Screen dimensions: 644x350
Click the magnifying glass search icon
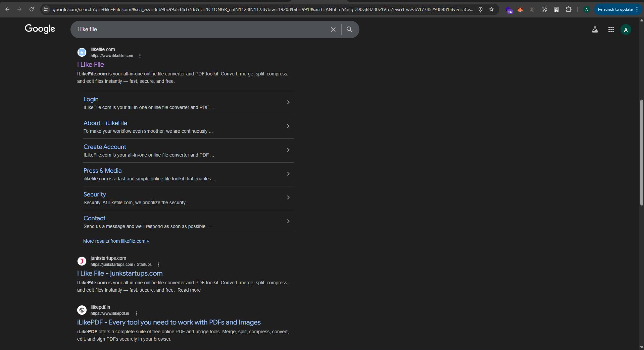349,30
